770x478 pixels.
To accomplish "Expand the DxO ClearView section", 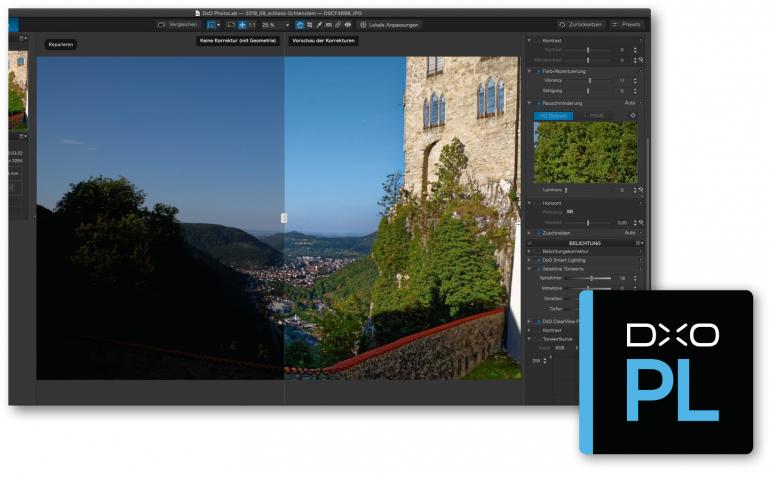I will tap(529, 321).
